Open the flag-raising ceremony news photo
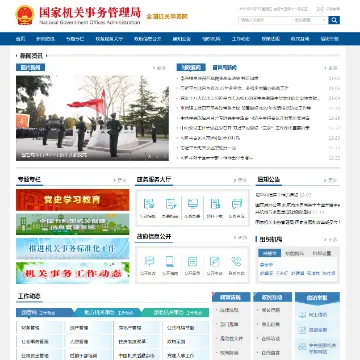The height and width of the screenshot is (360, 360). point(92,118)
